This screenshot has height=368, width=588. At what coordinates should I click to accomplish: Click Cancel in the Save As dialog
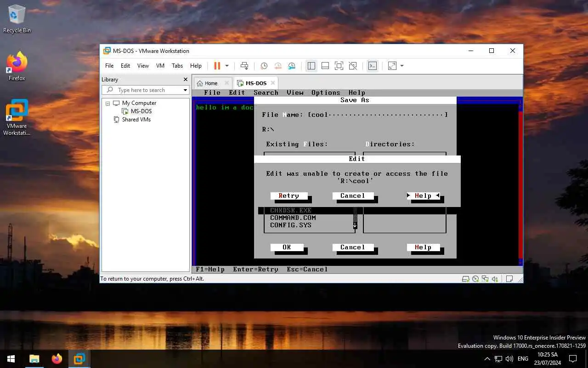(352, 247)
